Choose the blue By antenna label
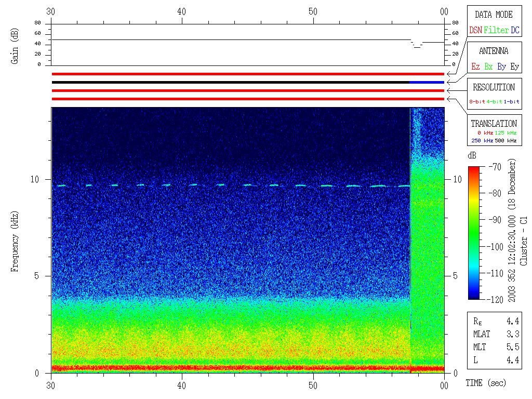 point(501,66)
